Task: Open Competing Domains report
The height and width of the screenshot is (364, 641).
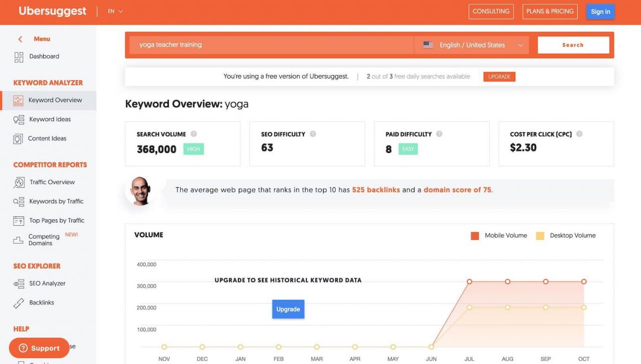Action: 44,240
